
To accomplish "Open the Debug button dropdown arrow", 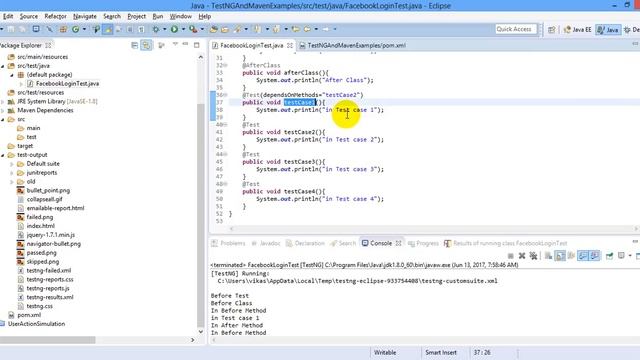I will [x=164, y=29].
